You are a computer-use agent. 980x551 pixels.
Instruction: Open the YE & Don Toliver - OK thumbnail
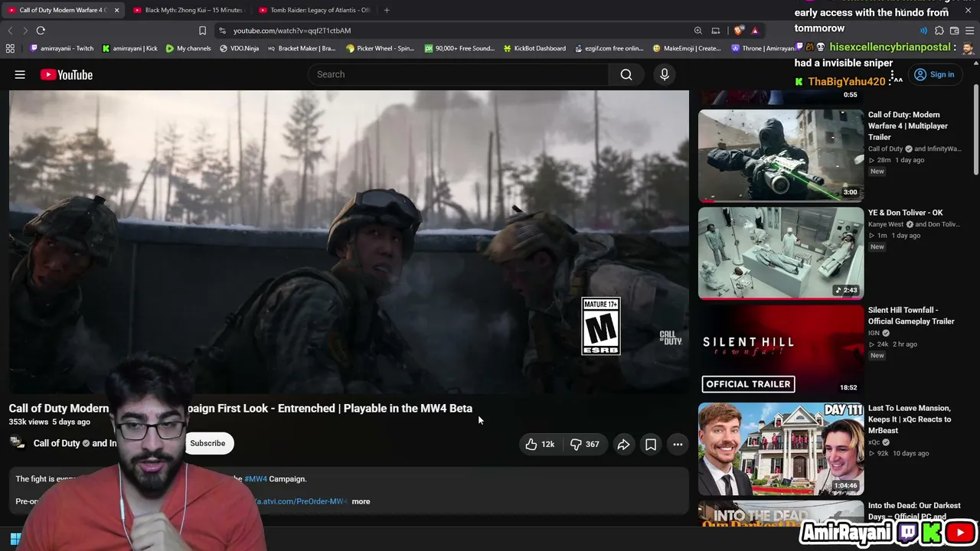[x=781, y=253]
